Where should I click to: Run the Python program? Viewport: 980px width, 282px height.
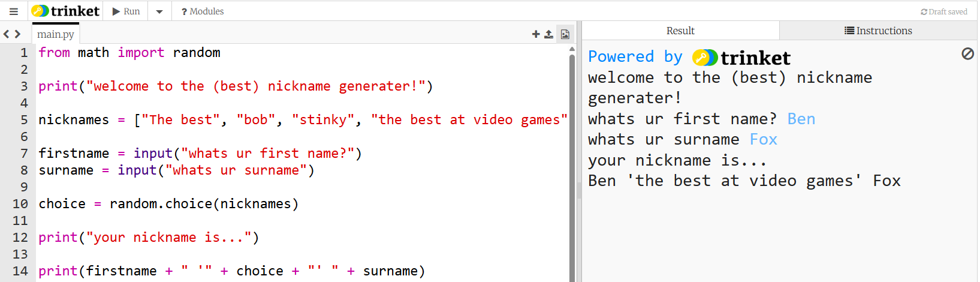[x=126, y=11]
